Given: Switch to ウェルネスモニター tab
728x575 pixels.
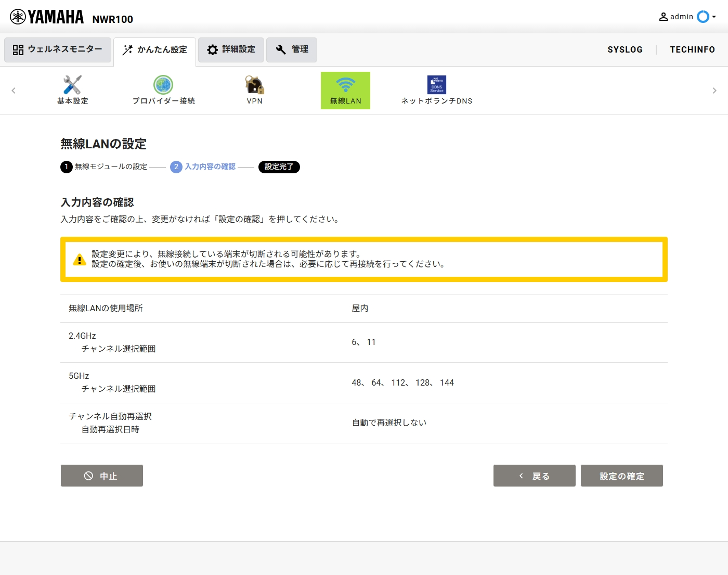Looking at the screenshot, I should tap(58, 49).
